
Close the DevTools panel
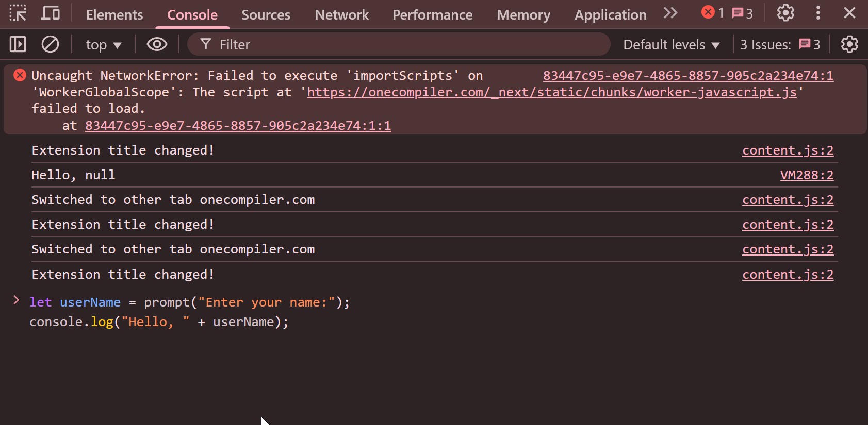click(x=849, y=13)
